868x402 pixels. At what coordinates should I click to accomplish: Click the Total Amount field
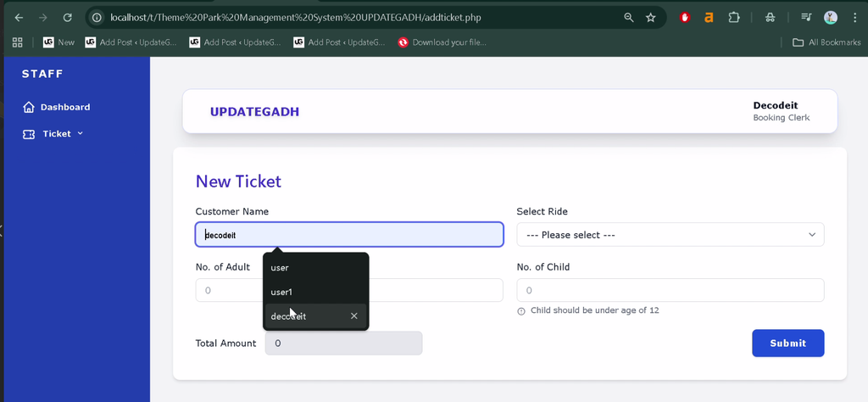[x=344, y=343]
